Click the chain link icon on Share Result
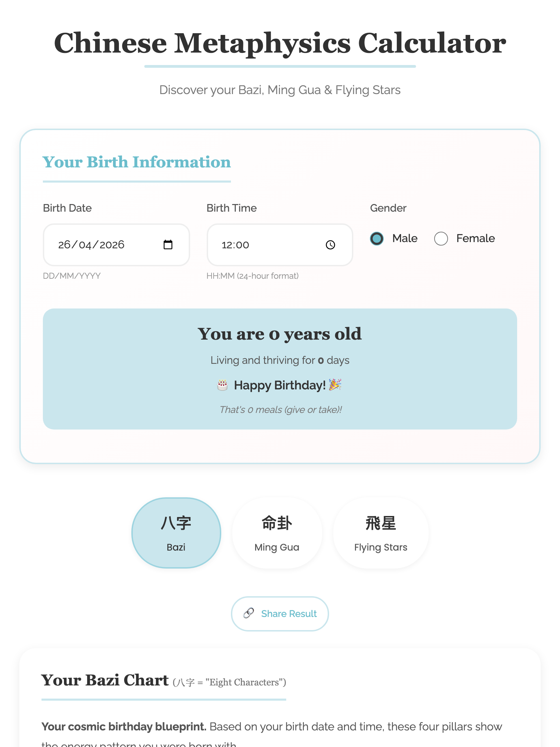Viewport: 560px width, 747px height. (x=249, y=614)
